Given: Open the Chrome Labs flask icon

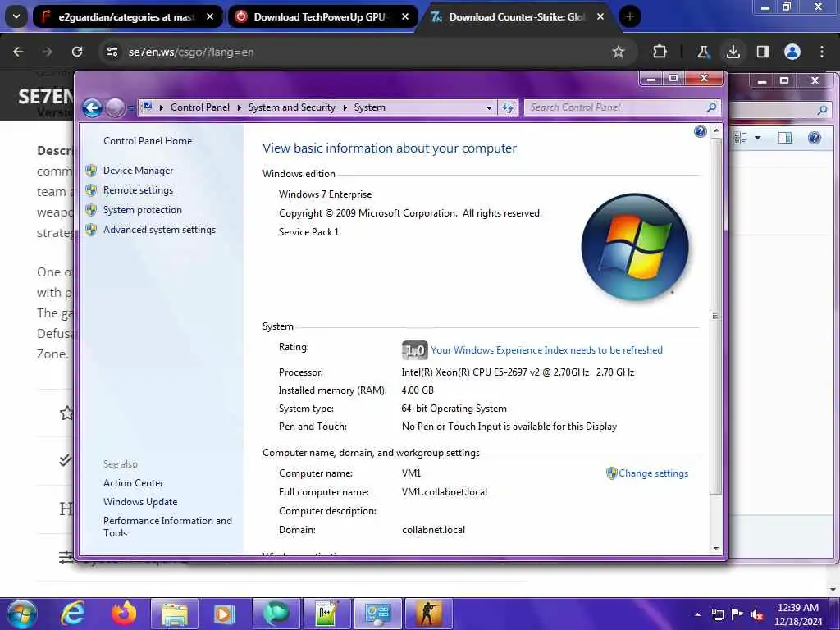Looking at the screenshot, I should [703, 52].
